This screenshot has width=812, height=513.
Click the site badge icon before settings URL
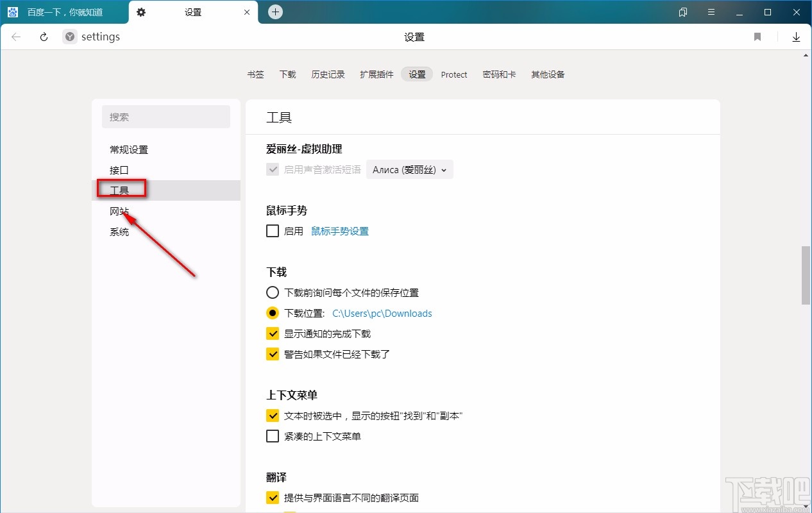[x=69, y=37]
